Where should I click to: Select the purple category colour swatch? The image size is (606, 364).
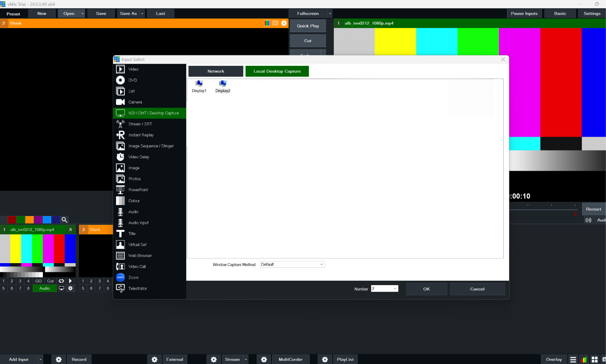[38, 220]
